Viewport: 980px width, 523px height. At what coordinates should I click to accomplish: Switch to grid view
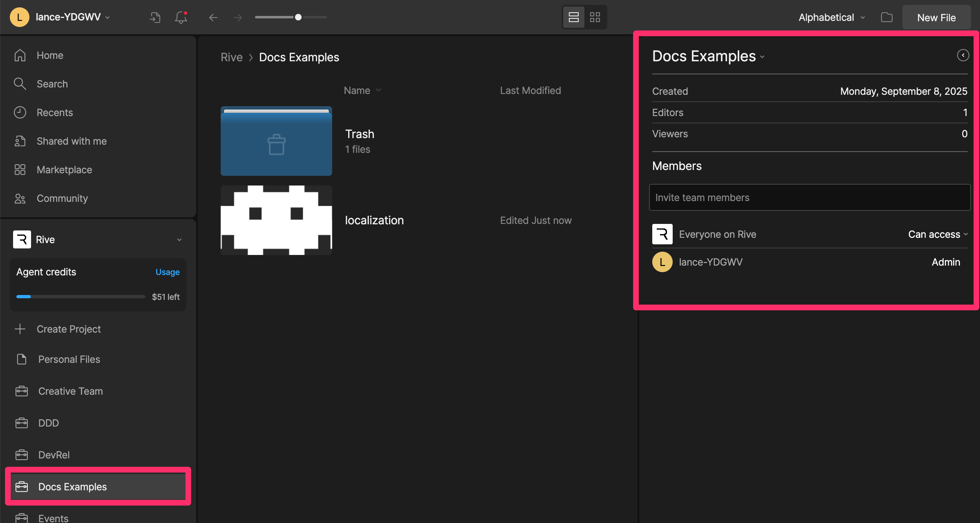click(595, 17)
